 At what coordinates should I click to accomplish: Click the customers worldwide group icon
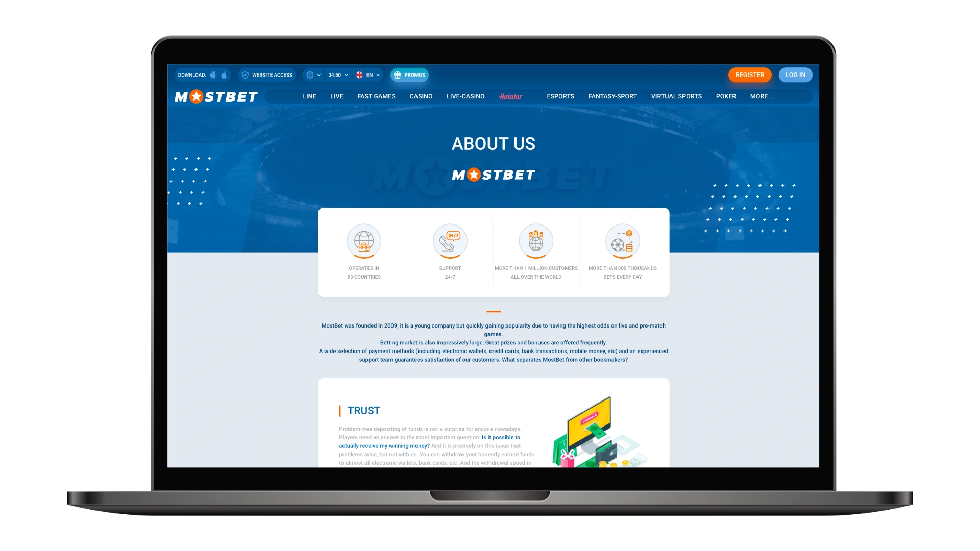(x=536, y=241)
